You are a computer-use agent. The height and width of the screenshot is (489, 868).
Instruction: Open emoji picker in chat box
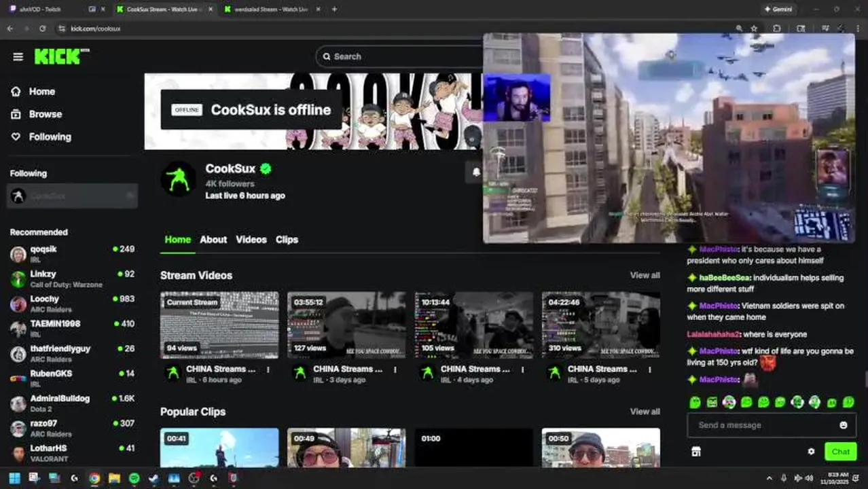pos(844,425)
